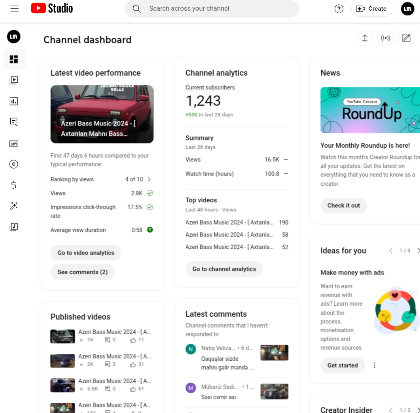Click likes icon showing 11
The width and height of the screenshot is (420, 413).
coord(133,340)
